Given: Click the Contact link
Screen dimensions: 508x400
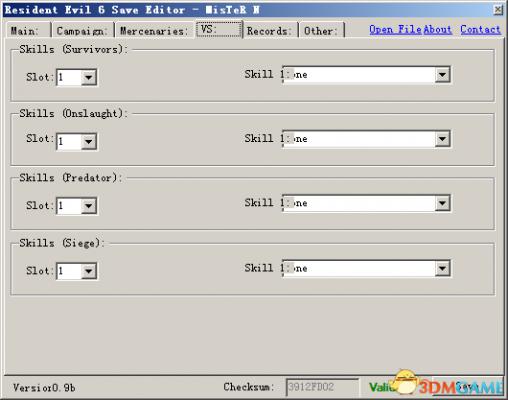Looking at the screenshot, I should point(480,30).
